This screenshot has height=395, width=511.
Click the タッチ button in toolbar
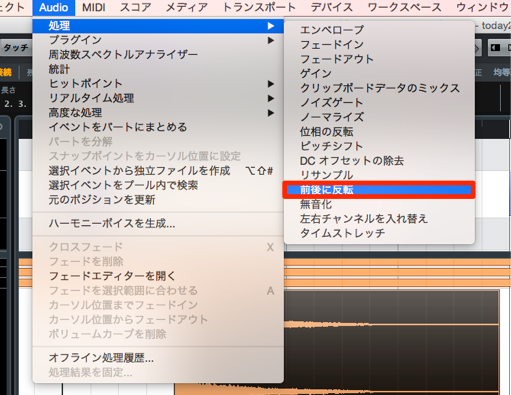tap(15, 48)
